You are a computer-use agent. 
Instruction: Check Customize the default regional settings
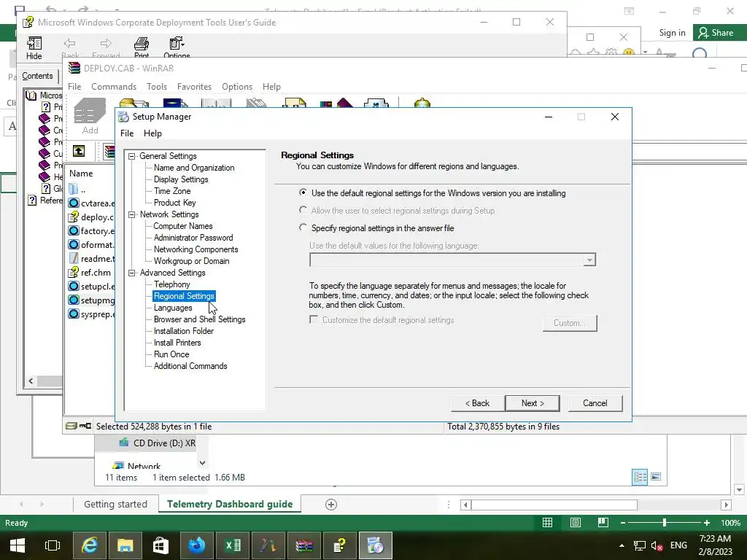pos(314,319)
